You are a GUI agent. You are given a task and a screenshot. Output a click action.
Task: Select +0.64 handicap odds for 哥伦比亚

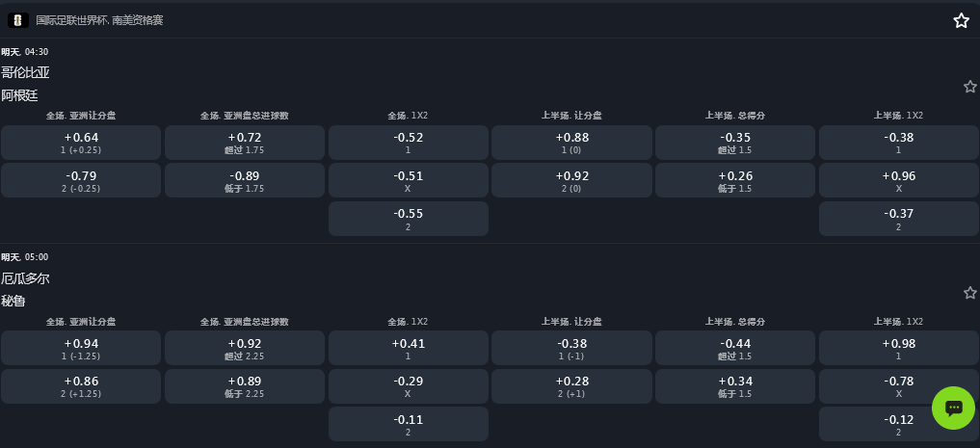[81, 143]
